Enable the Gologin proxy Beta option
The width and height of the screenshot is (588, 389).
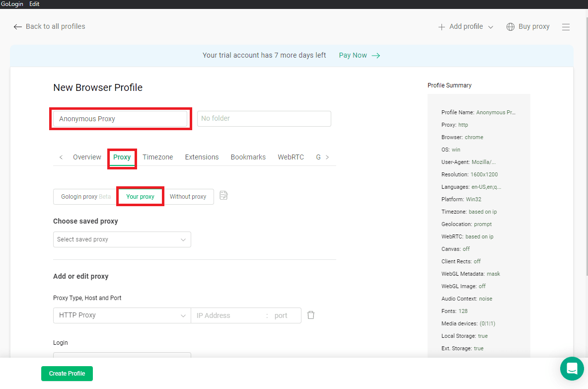[84, 196]
